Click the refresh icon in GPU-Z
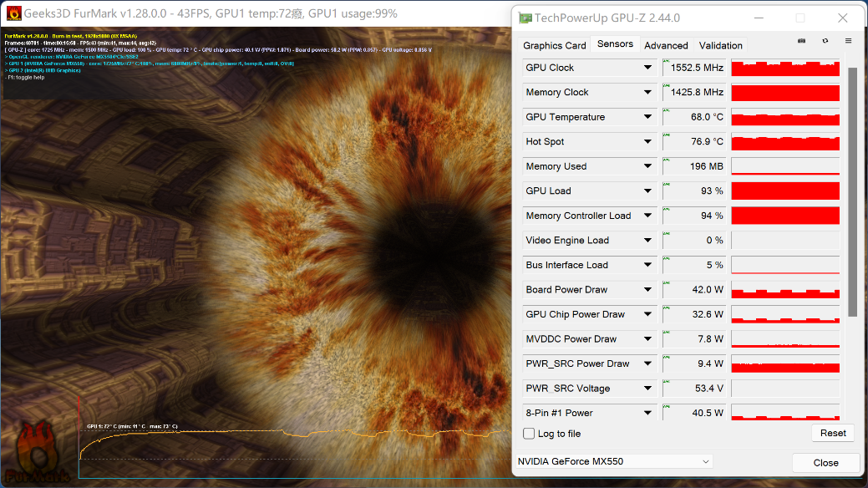Viewport: 868px width, 488px height. click(x=825, y=41)
